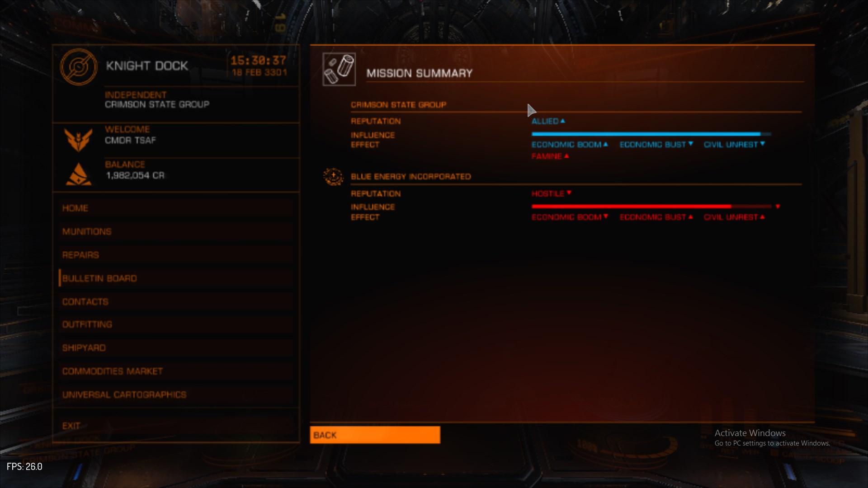Click Blue Energy red influence bar
This screenshot has height=488, width=868.
click(651, 206)
